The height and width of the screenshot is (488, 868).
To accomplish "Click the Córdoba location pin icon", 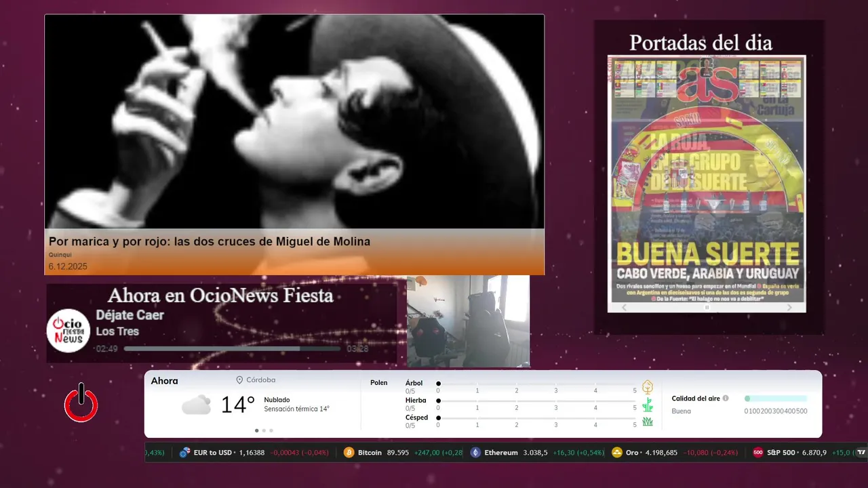I will [239, 380].
